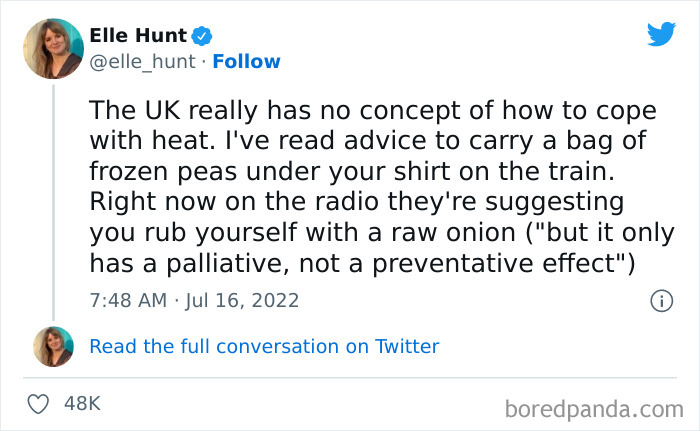Image resolution: width=700 pixels, height=431 pixels.
Task: Click the blue verified badge
Action: [203, 36]
